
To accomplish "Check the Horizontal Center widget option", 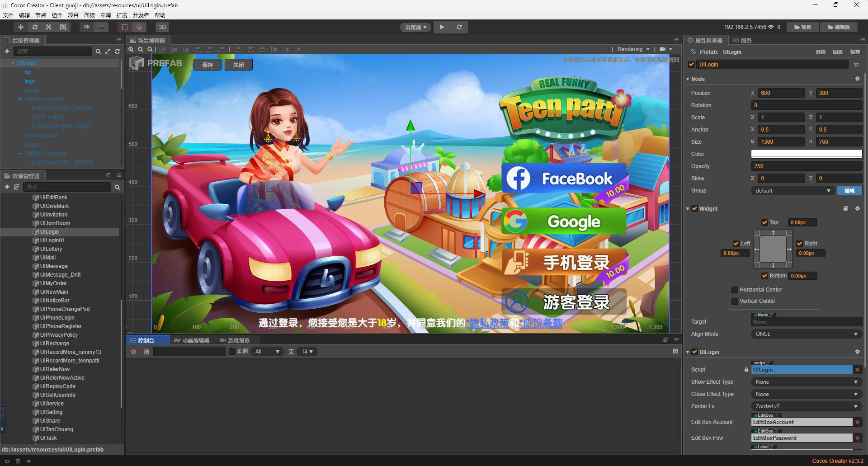I will coord(735,290).
